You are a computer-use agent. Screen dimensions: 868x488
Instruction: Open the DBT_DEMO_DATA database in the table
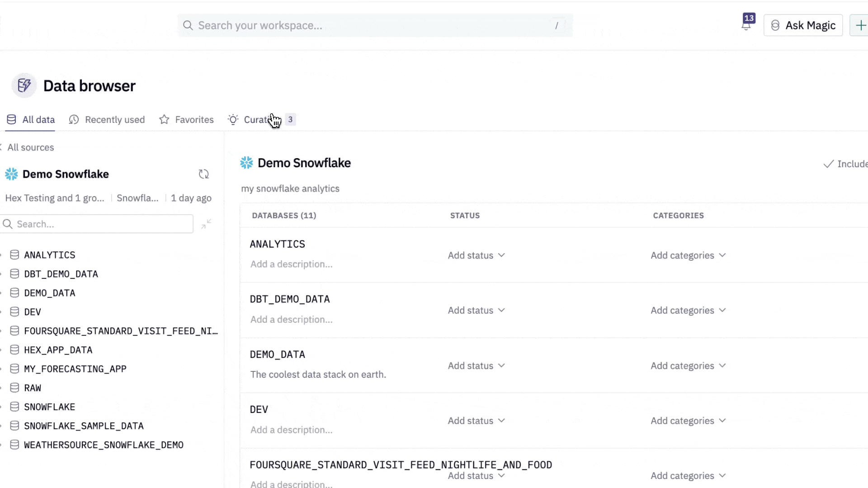click(290, 299)
